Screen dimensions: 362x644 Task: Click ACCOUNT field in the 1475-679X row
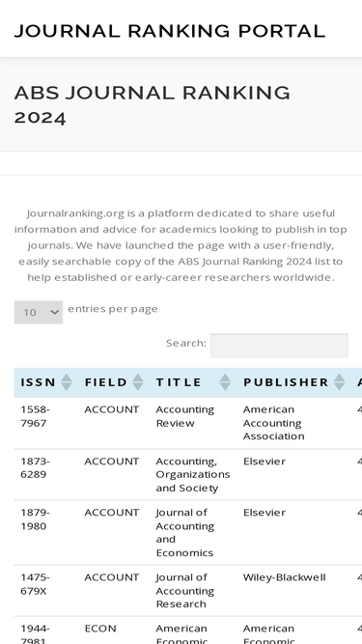[x=112, y=577]
